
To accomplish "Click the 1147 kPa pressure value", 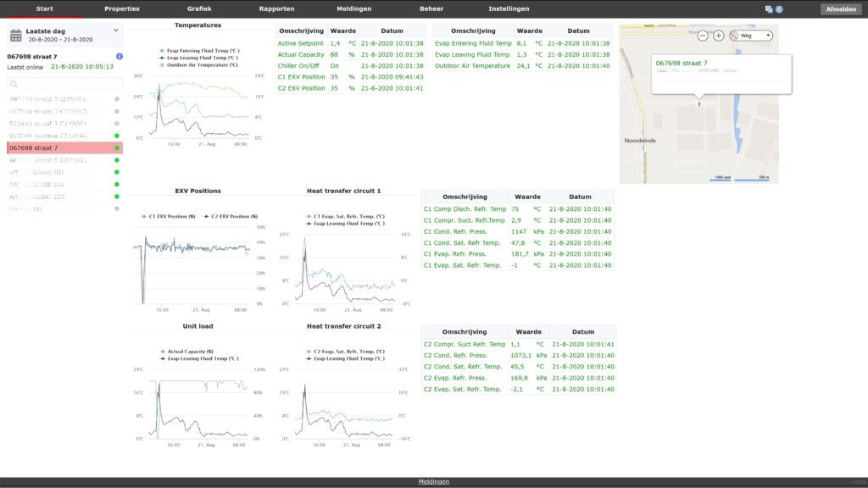I will 519,232.
